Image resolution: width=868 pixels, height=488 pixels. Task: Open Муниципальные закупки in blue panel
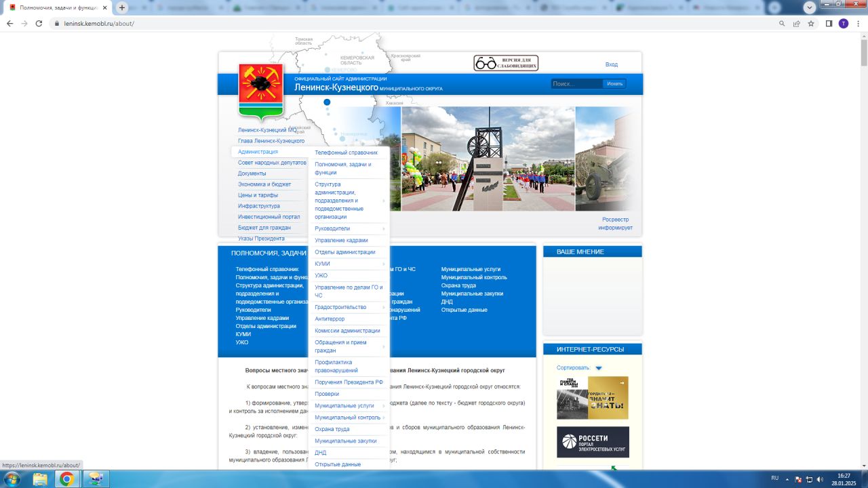472,293
